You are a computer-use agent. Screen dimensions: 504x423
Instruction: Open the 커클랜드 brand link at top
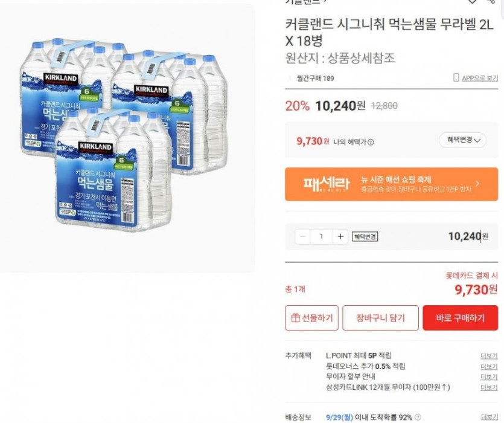(x=305, y=2)
